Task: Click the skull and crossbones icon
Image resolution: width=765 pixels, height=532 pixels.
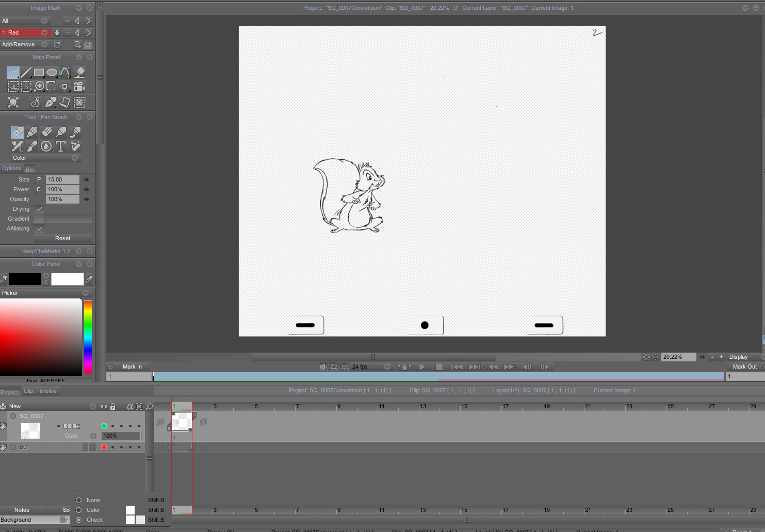Action: click(13, 102)
